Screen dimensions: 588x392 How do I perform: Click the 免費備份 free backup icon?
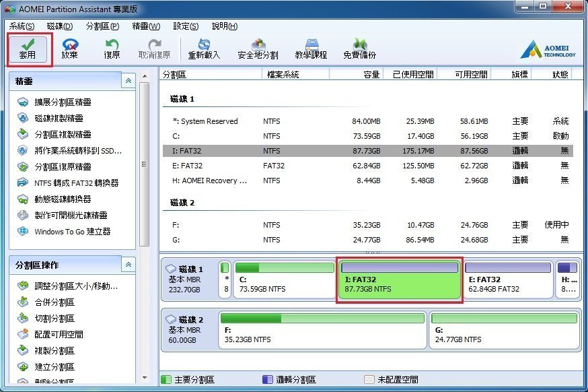[x=360, y=49]
